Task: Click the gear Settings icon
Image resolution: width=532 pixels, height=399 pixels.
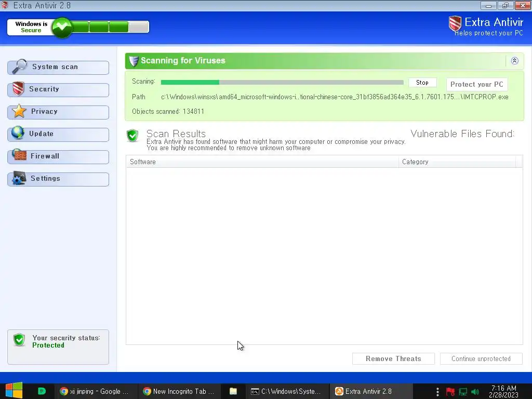Action: tap(19, 178)
